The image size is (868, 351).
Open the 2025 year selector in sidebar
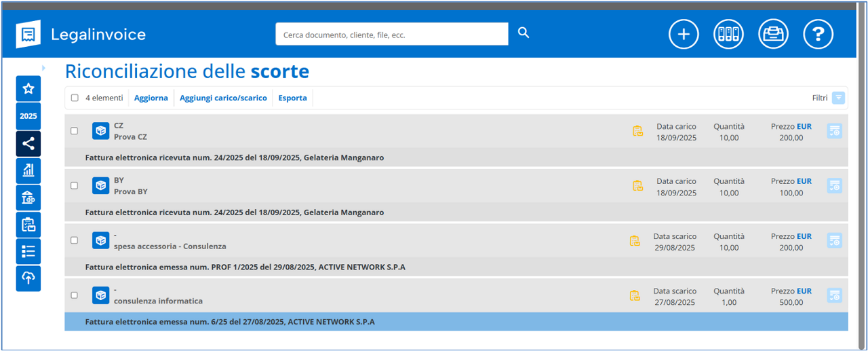coord(28,116)
